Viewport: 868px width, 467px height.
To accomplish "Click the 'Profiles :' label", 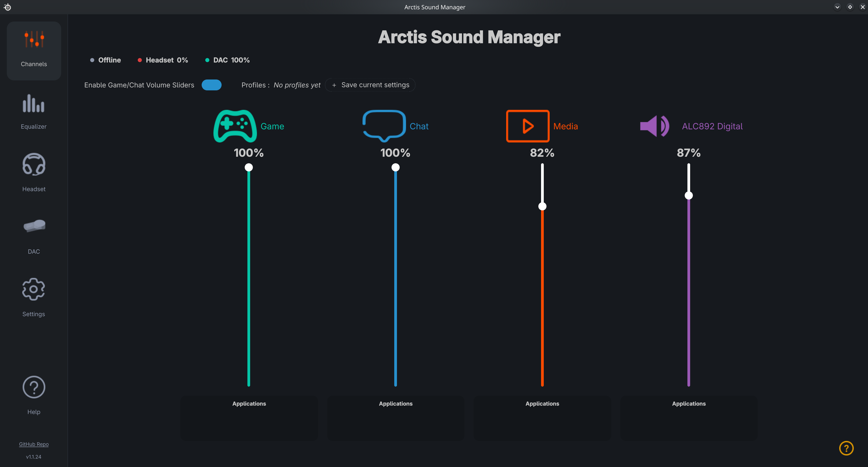I will point(255,85).
